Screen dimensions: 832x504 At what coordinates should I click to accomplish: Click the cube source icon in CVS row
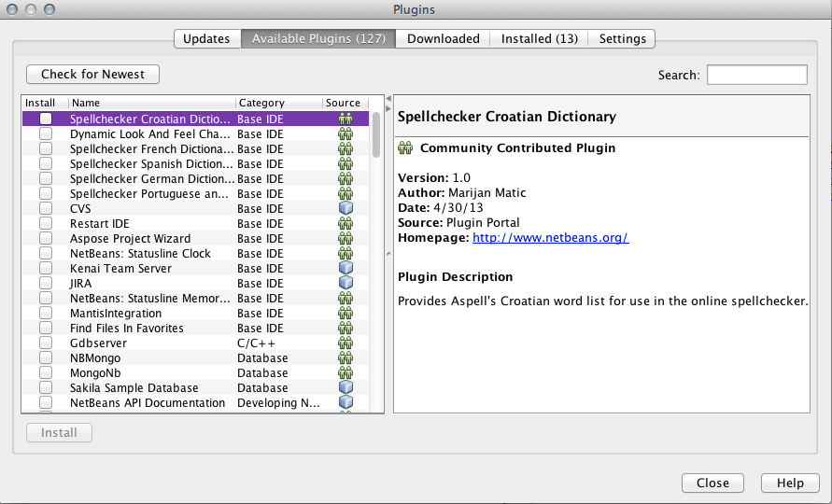345,209
